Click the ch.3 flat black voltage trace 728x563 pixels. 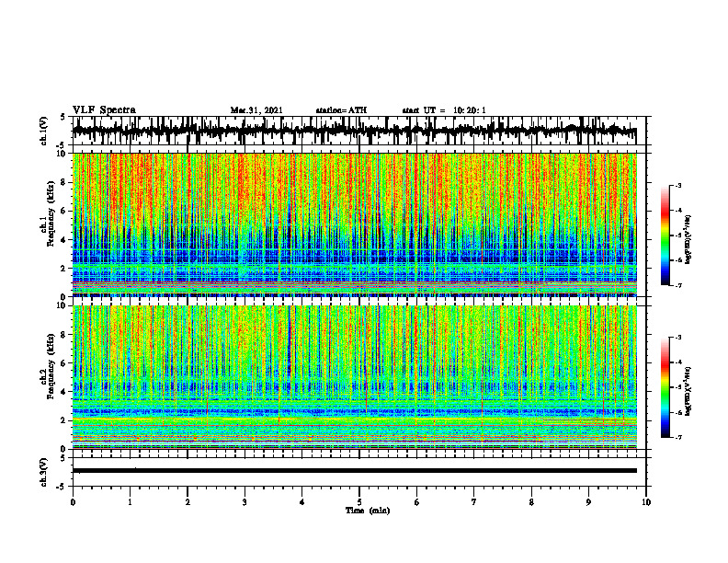pos(355,471)
